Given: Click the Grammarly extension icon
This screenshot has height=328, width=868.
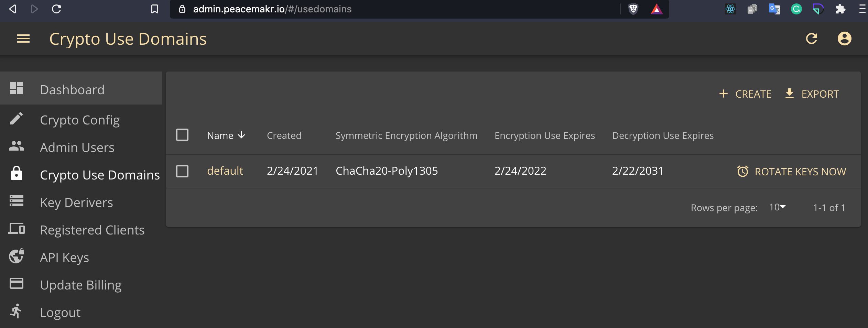Looking at the screenshot, I should [796, 9].
